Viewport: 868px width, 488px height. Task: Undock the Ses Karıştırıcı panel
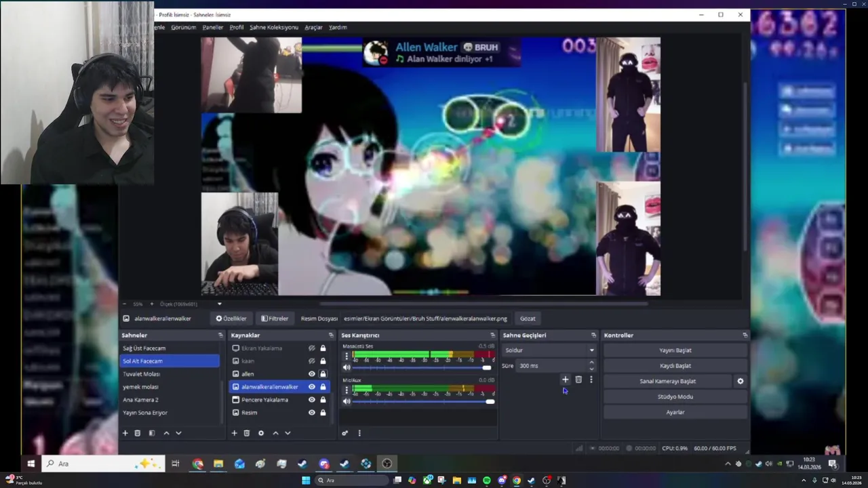tap(493, 335)
